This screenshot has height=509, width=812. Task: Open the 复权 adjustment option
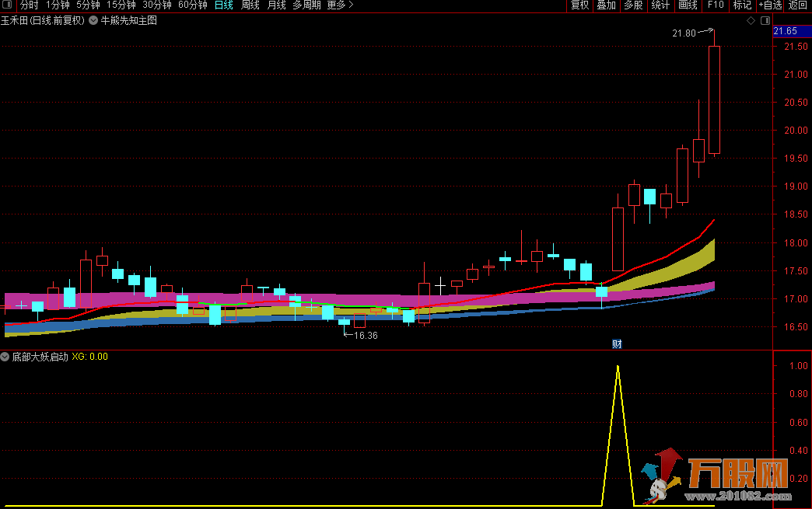pos(580,5)
